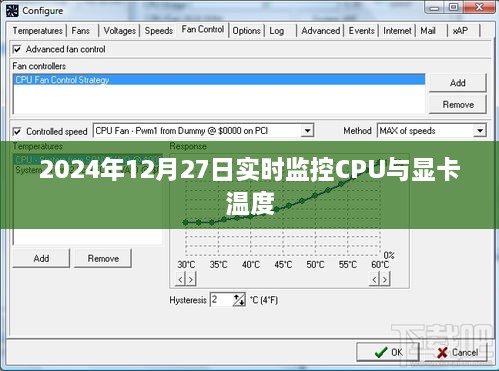Click the SpeedFan icon in title bar
499x371 pixels.
click(x=12, y=10)
